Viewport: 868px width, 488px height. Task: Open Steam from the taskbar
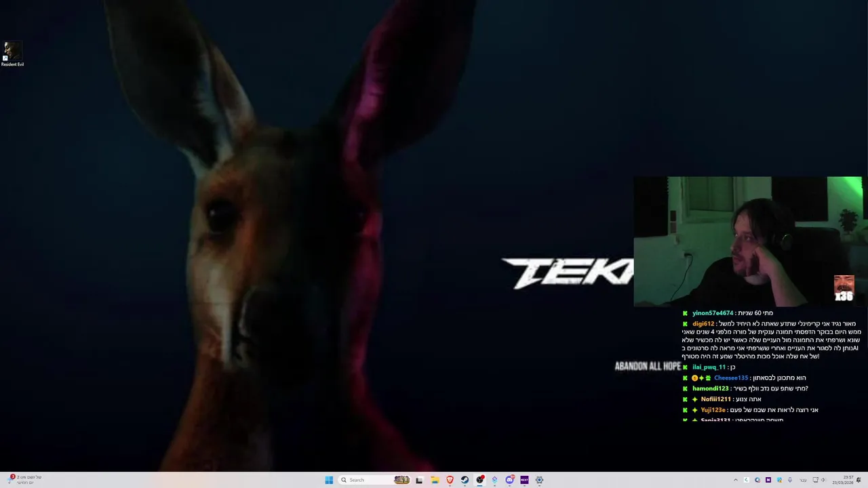tap(465, 480)
